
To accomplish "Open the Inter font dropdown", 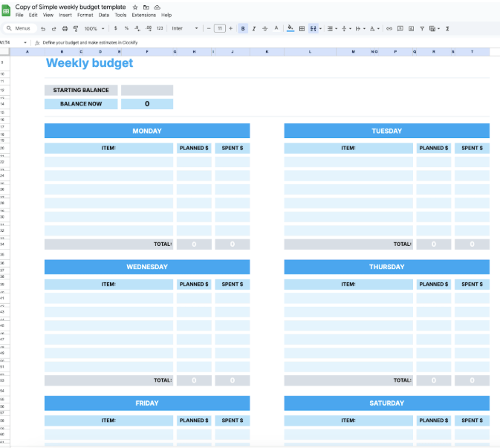I will tap(185, 28).
